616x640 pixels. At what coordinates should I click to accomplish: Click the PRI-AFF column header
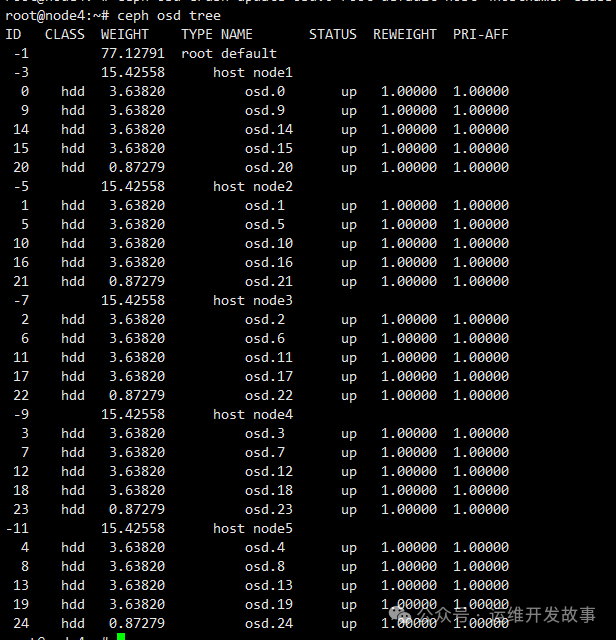(x=480, y=34)
